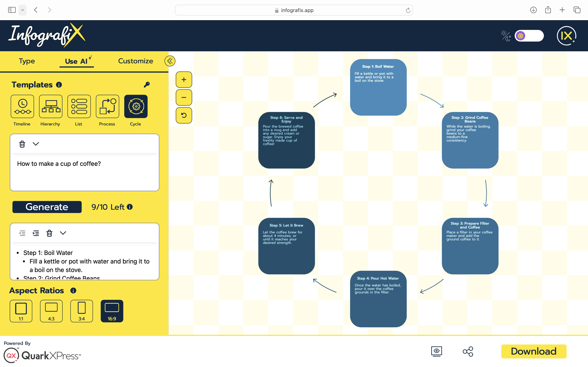Viewport: 588px width, 367px height.
Task: Toggle the light/dark mode switch
Action: (529, 36)
